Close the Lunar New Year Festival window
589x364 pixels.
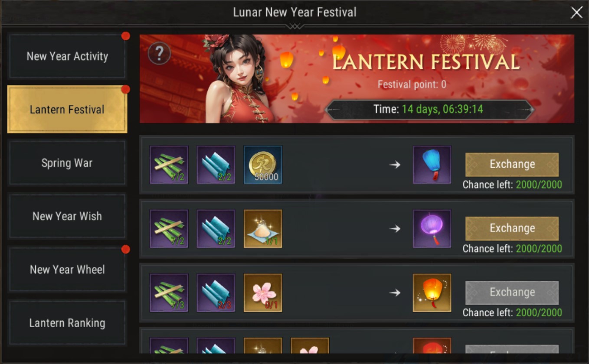coord(576,13)
